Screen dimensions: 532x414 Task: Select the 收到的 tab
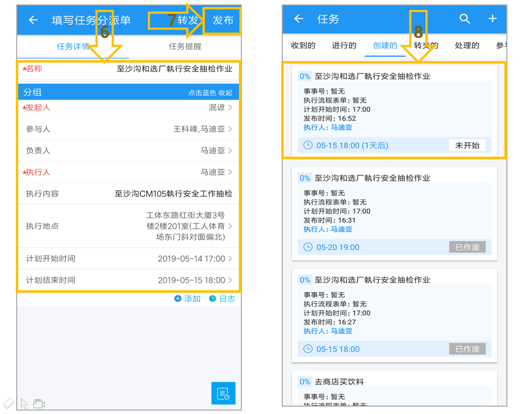pos(303,45)
